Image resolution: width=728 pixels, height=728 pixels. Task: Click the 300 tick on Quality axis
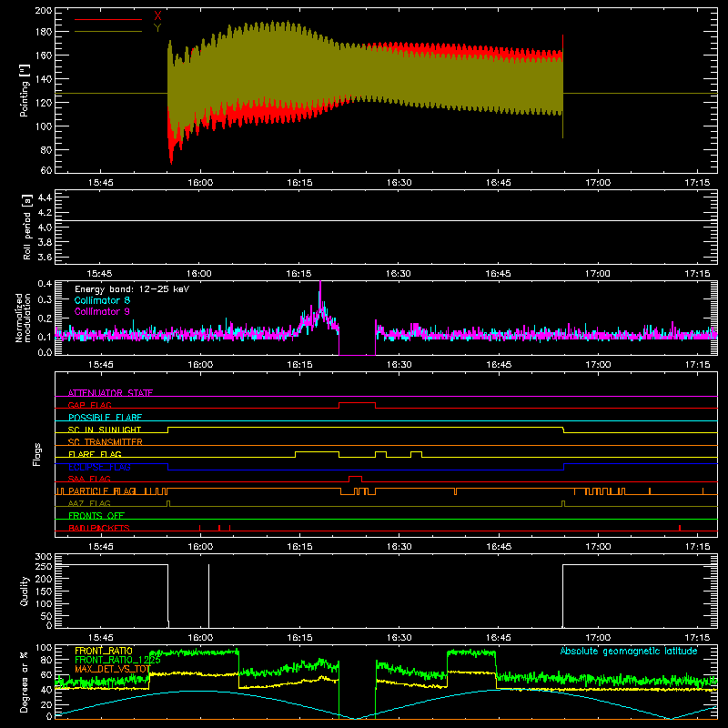point(44,557)
